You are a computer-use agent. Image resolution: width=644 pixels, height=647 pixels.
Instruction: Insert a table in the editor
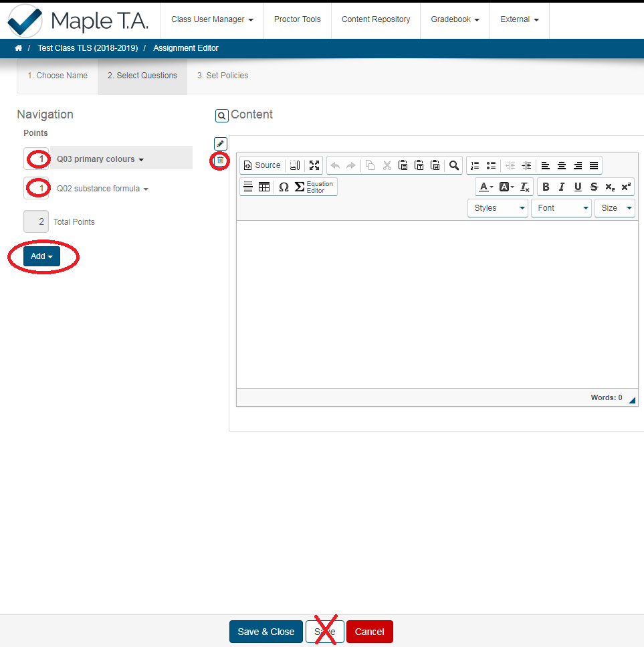point(264,187)
